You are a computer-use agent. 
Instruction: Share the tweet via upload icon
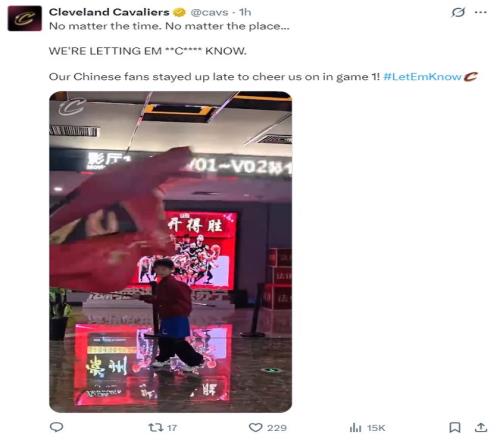[481, 427]
